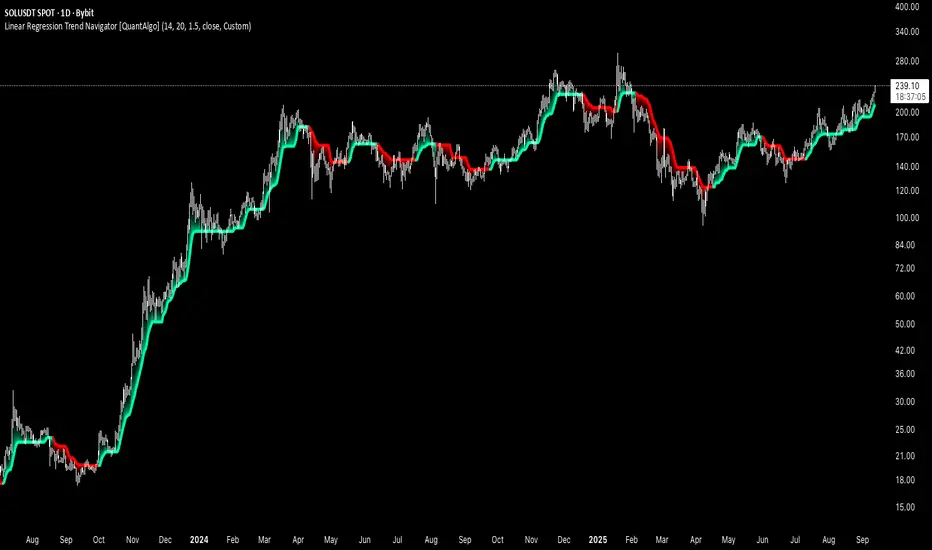Click the SOLUSDT SPOT · 1D · Bybit chart title

[49, 12]
